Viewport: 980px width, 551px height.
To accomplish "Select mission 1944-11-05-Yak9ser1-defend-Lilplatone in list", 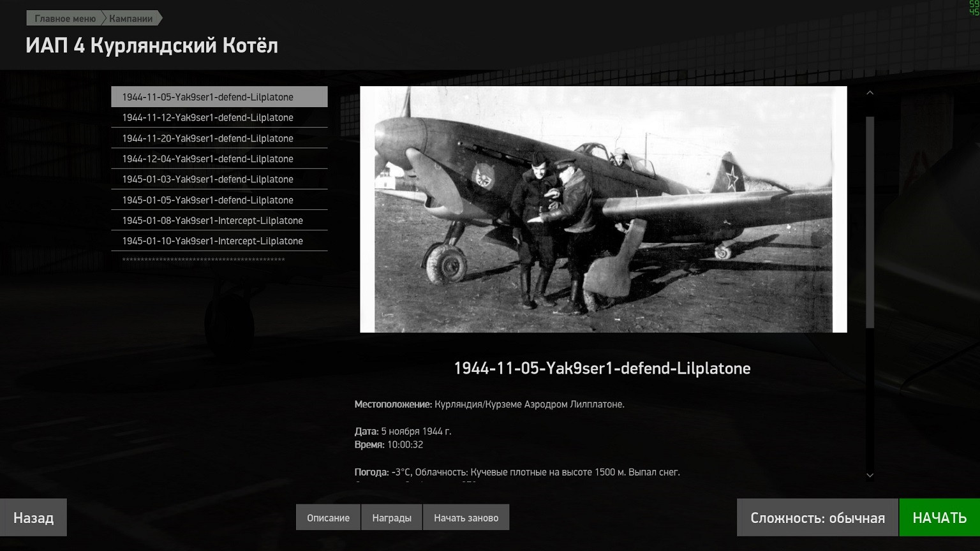I will point(219,97).
